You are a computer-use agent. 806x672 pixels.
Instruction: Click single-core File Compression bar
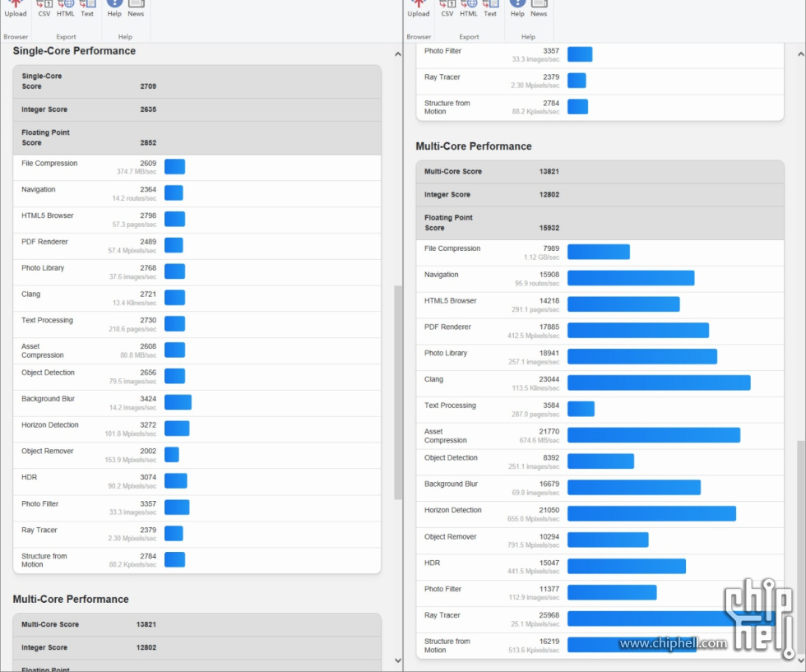[174, 167]
